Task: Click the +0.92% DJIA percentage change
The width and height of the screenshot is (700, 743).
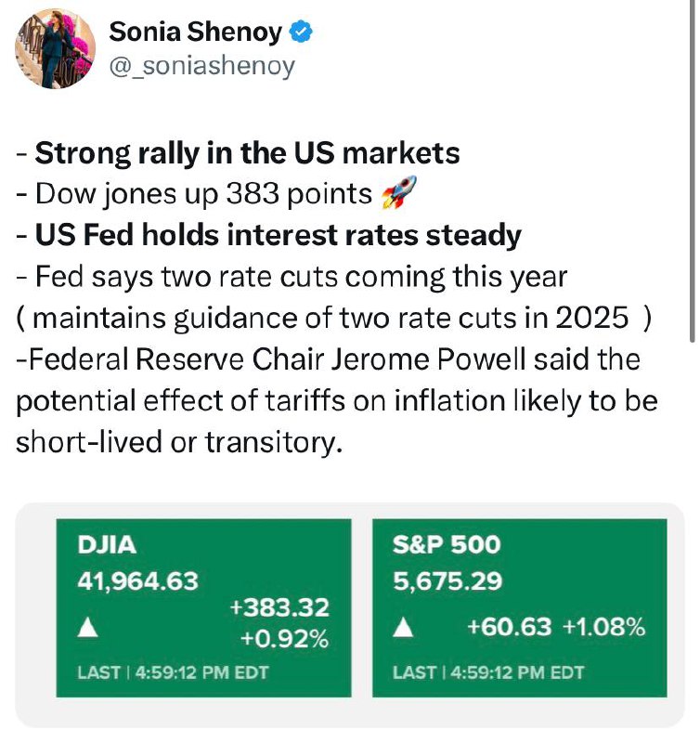Action: coord(284,639)
